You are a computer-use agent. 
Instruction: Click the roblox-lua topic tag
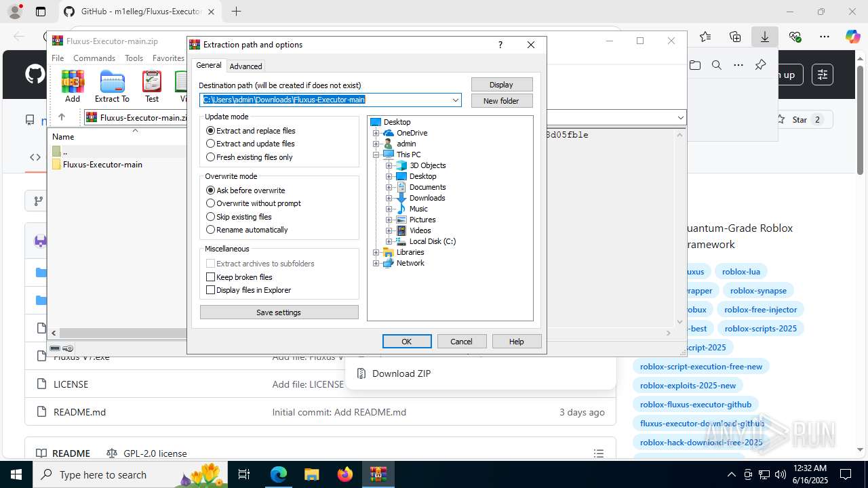click(x=741, y=272)
